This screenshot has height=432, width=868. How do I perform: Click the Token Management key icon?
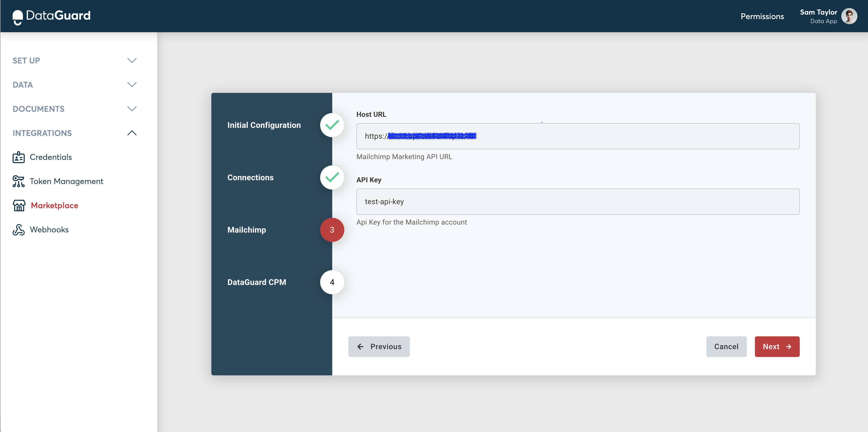19,181
